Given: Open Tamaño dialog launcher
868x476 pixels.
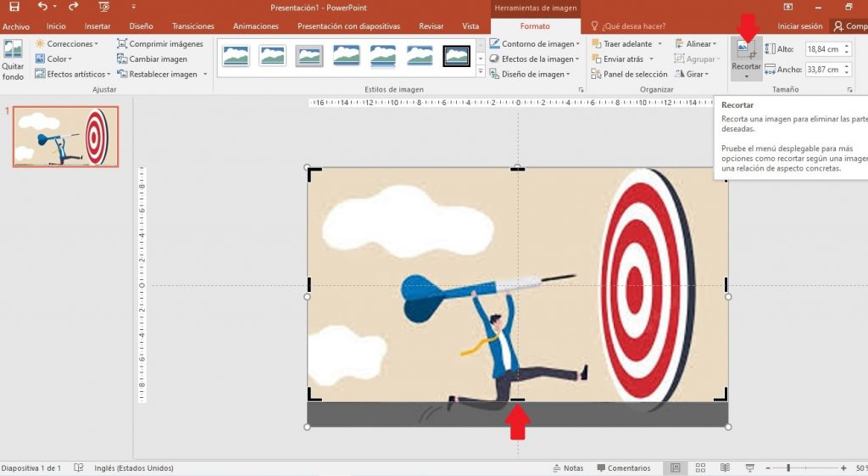Looking at the screenshot, I should tap(849, 89).
